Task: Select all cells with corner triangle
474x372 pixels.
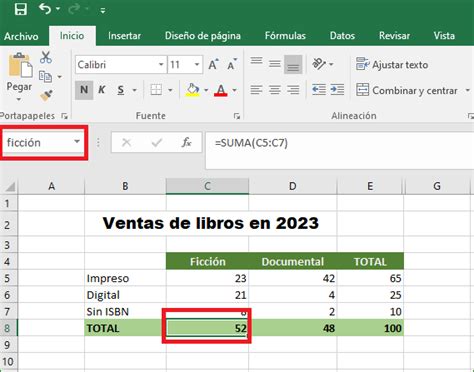Action: [9, 186]
